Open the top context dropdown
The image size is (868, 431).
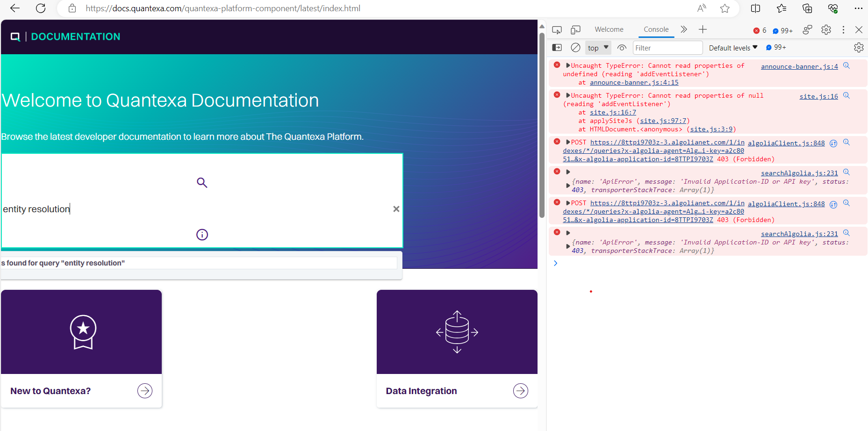598,48
